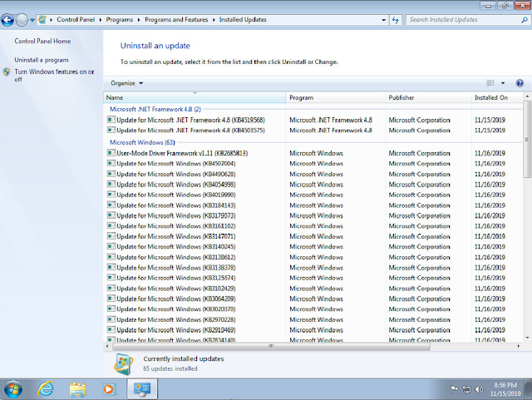Open the Uninstall a program link
Image resolution: width=532 pixels, height=400 pixels.
[x=42, y=60]
